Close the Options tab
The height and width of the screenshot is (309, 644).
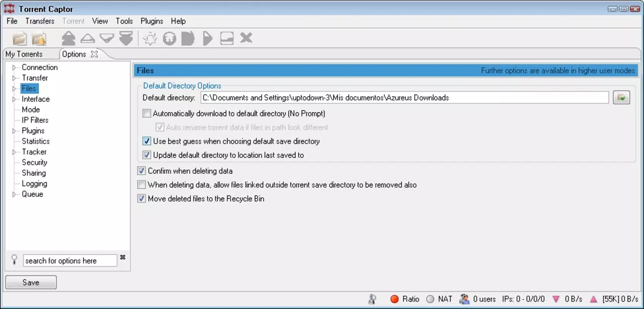click(x=94, y=54)
